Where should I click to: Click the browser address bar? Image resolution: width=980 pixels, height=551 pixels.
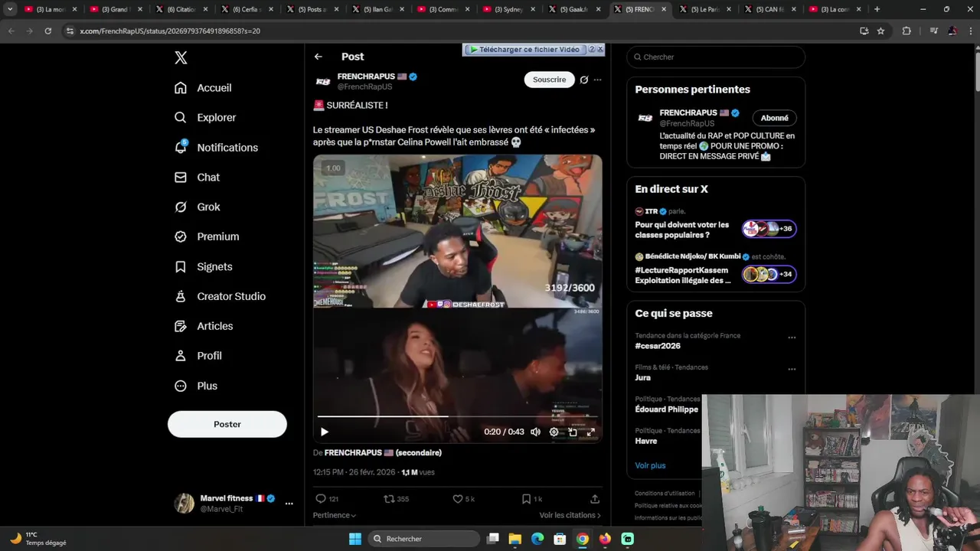(x=459, y=31)
